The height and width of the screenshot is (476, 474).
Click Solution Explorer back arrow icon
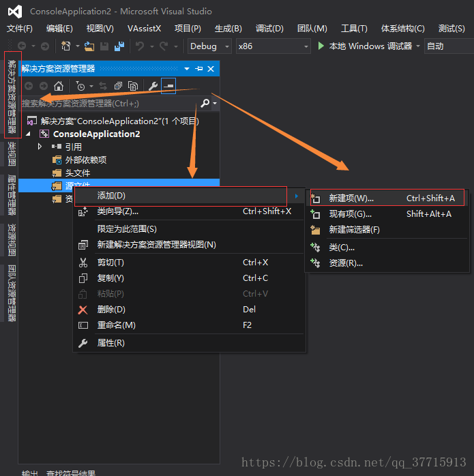(x=29, y=86)
